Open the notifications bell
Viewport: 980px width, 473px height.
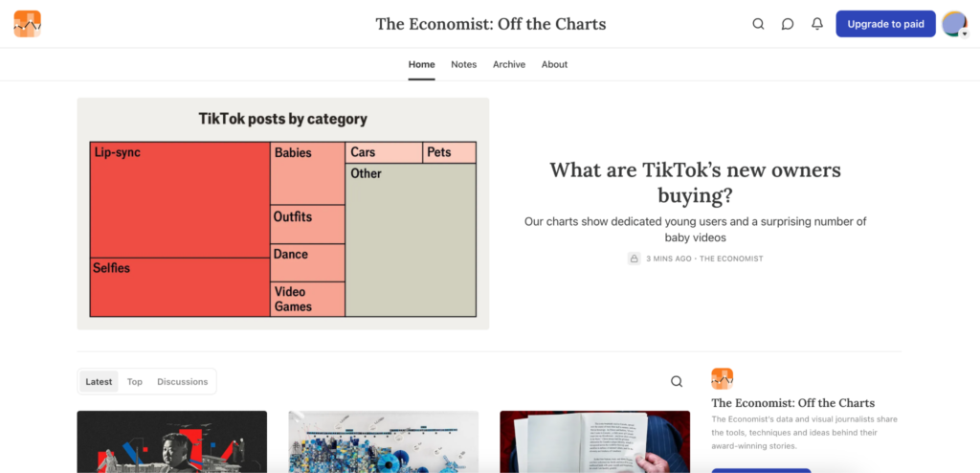[x=817, y=24]
